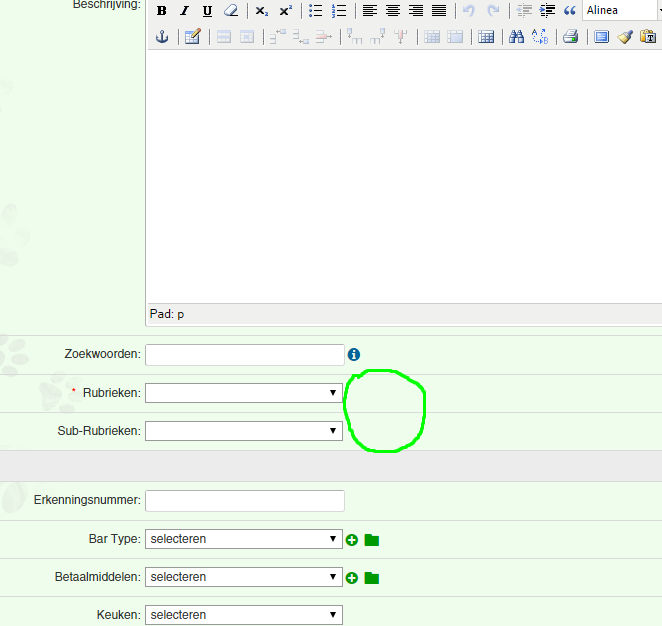Image resolution: width=662 pixels, height=626 pixels.
Task: Toggle underline formatting
Action: coord(207,11)
